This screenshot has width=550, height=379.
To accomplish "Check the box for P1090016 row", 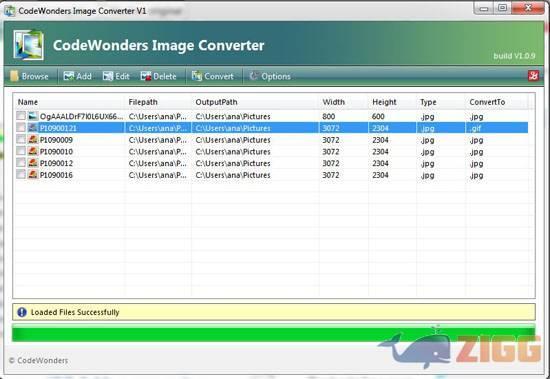I will [x=21, y=174].
